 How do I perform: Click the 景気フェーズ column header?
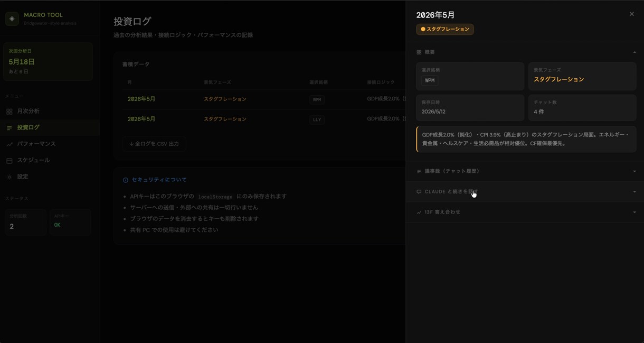[x=217, y=83]
